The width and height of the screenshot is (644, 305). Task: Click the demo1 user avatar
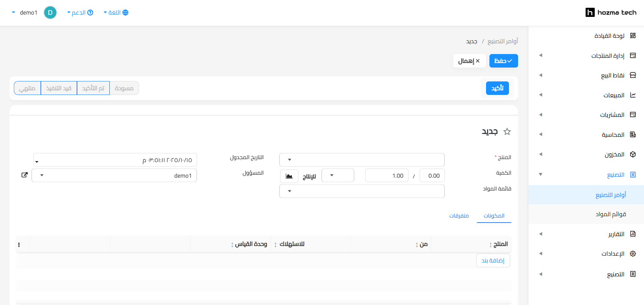pyautogui.click(x=50, y=12)
